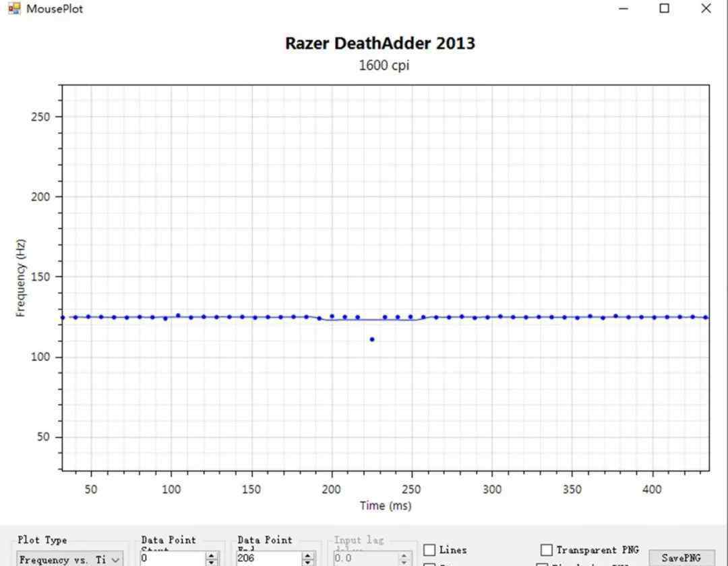
Task: Click the 100 label on the frequency axis
Action: (x=40, y=357)
